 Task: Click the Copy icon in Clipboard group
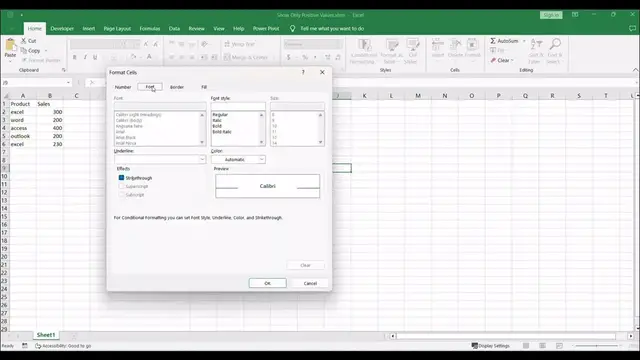click(x=24, y=51)
